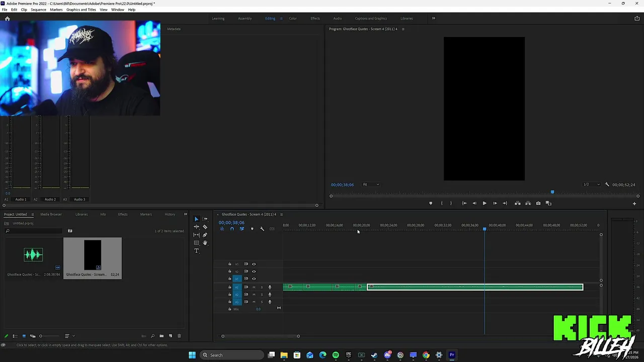Play the sequence in Program monitor
Image resolution: width=644 pixels, height=362 pixels.
[485, 203]
